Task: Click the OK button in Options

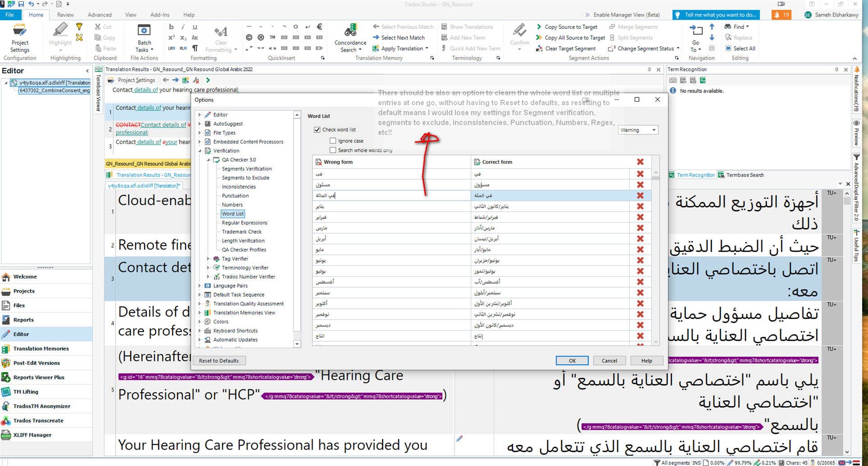Action: [x=572, y=360]
